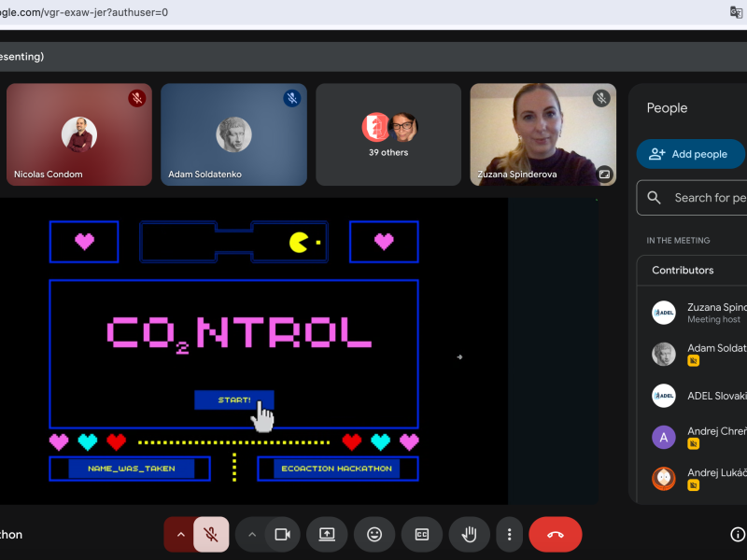Open audio settings chevron beside the microphone
747x560 pixels.
[179, 535]
